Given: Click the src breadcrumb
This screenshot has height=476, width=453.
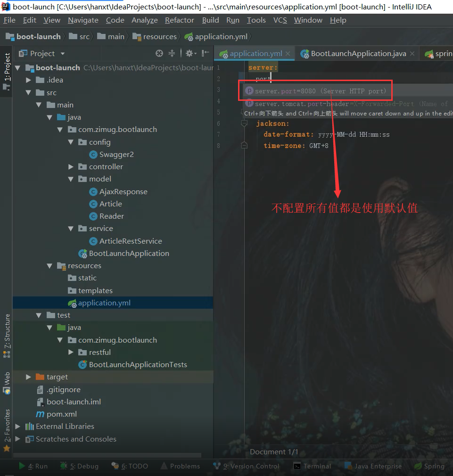Looking at the screenshot, I should (79, 37).
